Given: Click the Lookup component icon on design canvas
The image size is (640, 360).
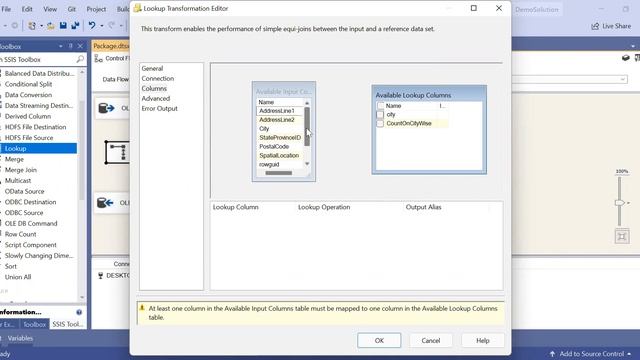Looking at the screenshot, I should point(118,152).
